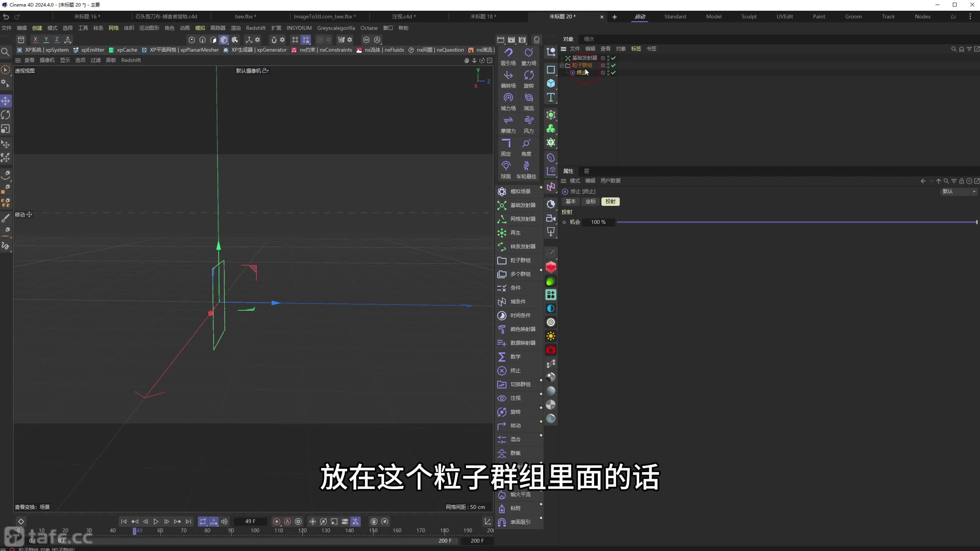980x551 pixels.
Task: Add new document tab plus button
Action: coord(614,17)
